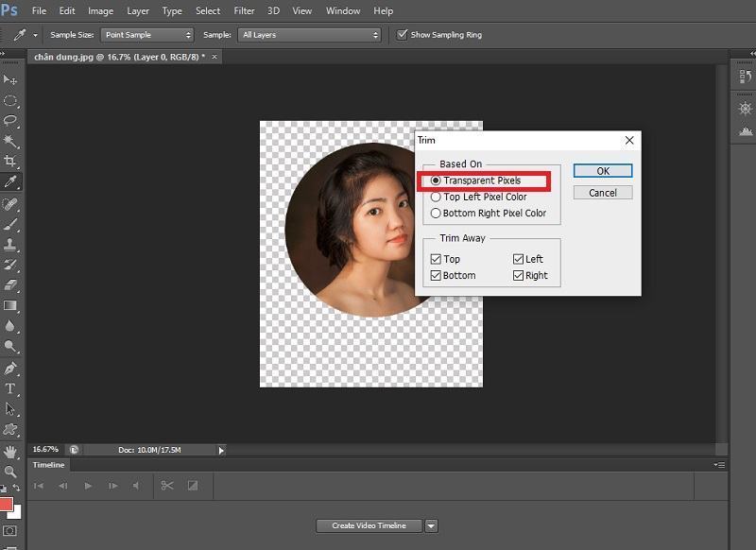Select the Clone Stamp tool

11,246
